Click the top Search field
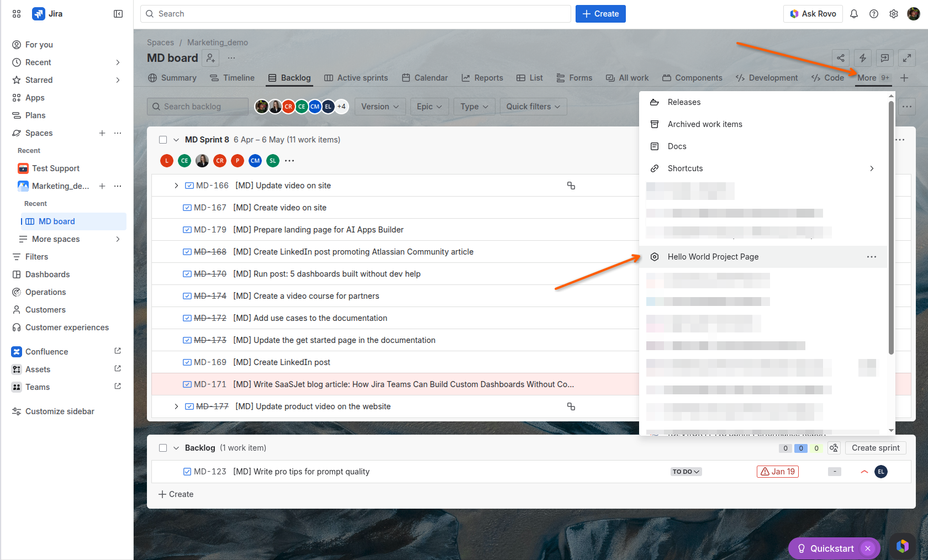The width and height of the screenshot is (928, 560). [356, 14]
